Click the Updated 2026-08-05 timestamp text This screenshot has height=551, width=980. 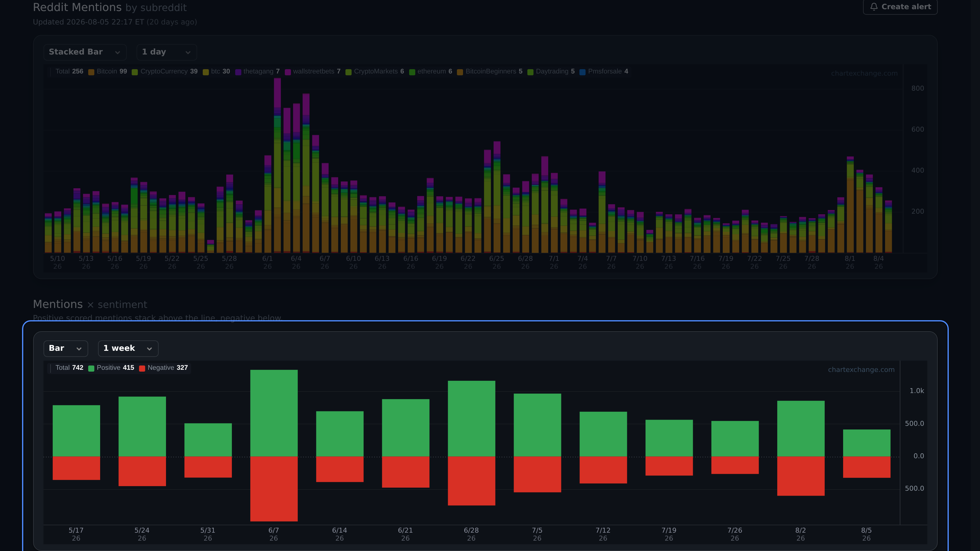(x=115, y=22)
